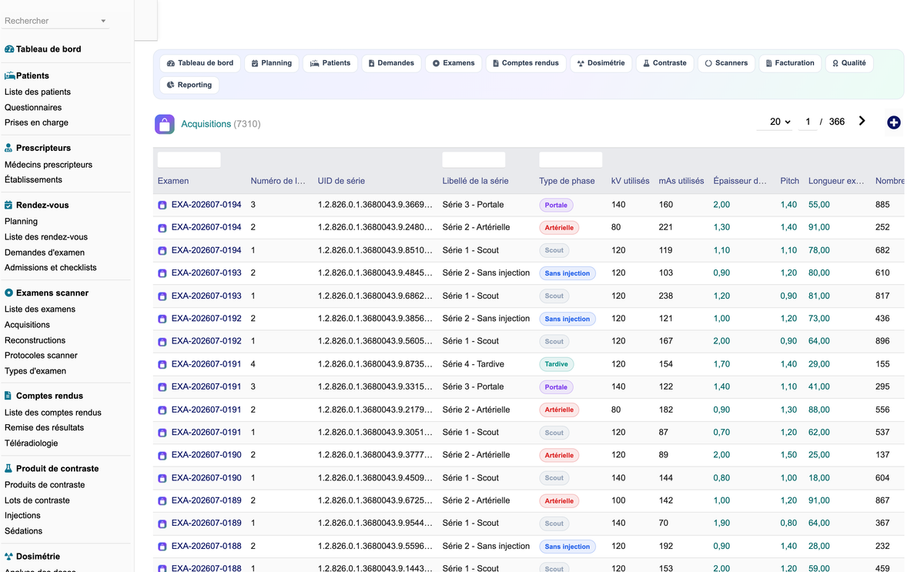This screenshot has height=572, width=924.
Task: Open the Comptes rendus top tab
Action: (526, 63)
